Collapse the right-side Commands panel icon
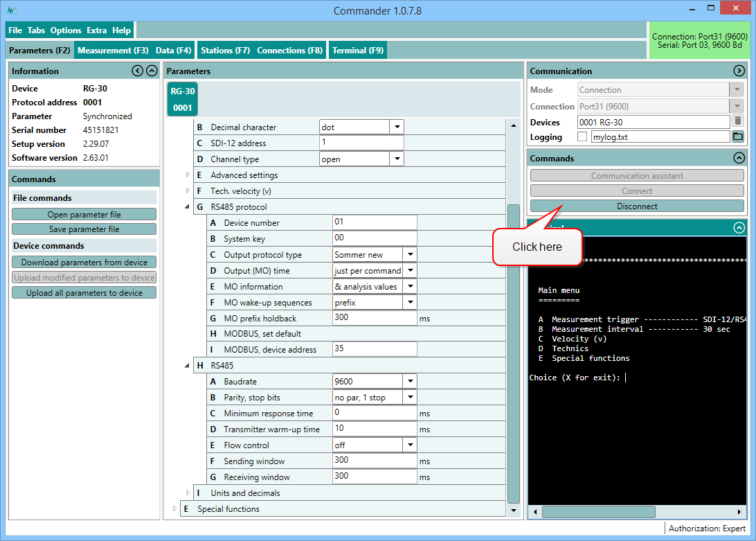Viewport: 756px width, 541px height. [x=739, y=158]
